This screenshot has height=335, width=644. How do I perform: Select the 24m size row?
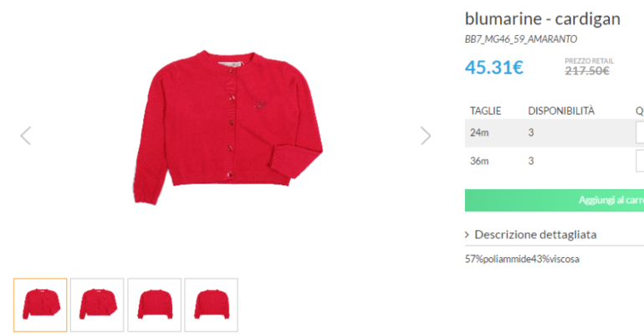coord(555,133)
